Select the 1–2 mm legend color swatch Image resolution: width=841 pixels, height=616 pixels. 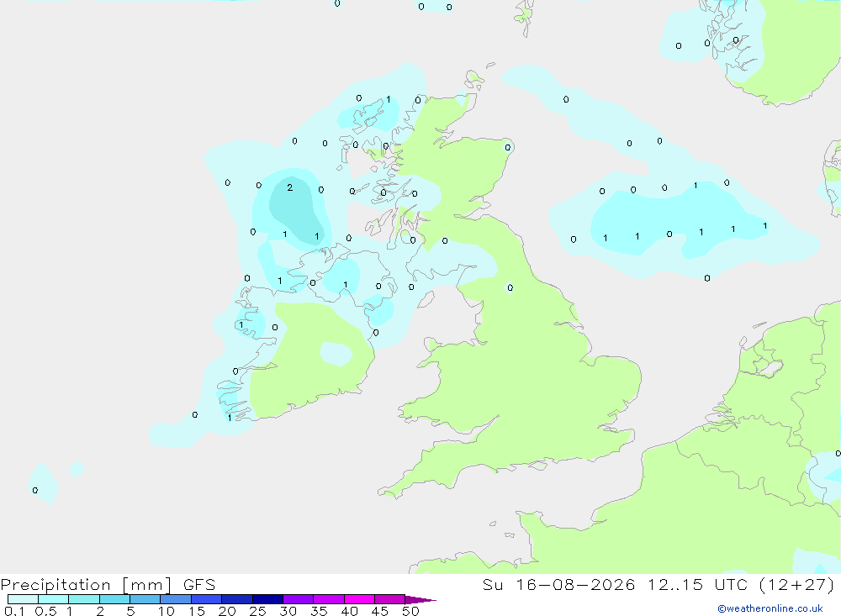84,599
